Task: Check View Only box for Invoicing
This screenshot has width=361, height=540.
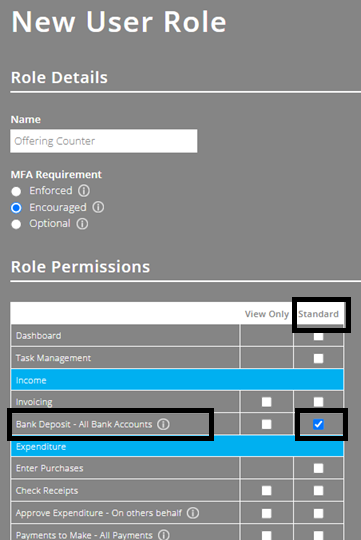Action: click(x=266, y=402)
